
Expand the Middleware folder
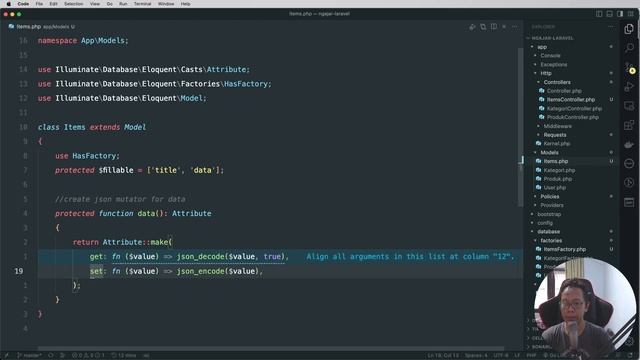tap(558, 126)
